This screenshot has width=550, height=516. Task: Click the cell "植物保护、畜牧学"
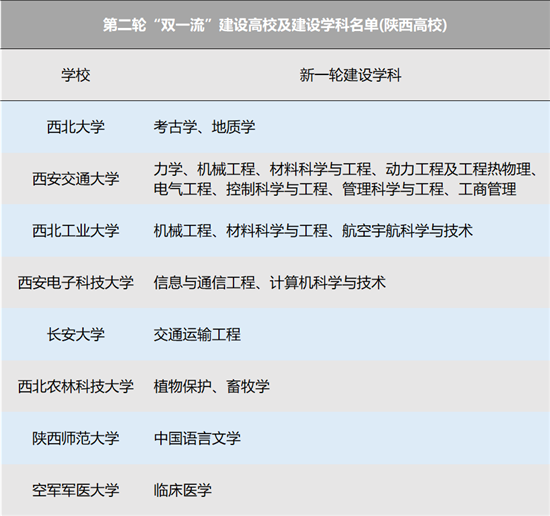pyautogui.click(x=212, y=387)
